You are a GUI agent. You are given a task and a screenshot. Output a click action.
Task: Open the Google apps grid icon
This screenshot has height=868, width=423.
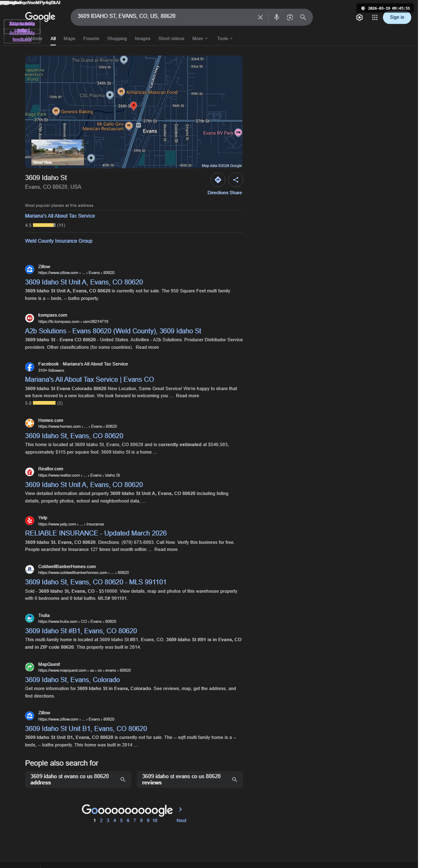[375, 18]
